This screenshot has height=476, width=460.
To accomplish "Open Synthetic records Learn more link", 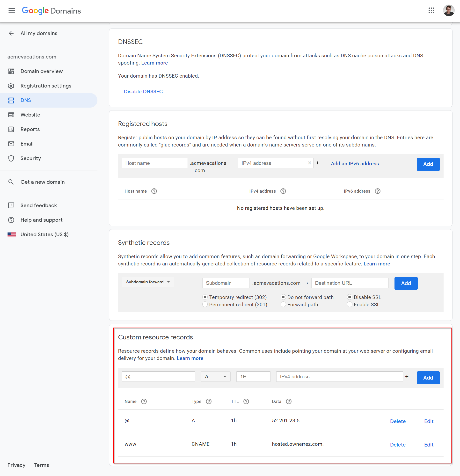I will tap(377, 264).
